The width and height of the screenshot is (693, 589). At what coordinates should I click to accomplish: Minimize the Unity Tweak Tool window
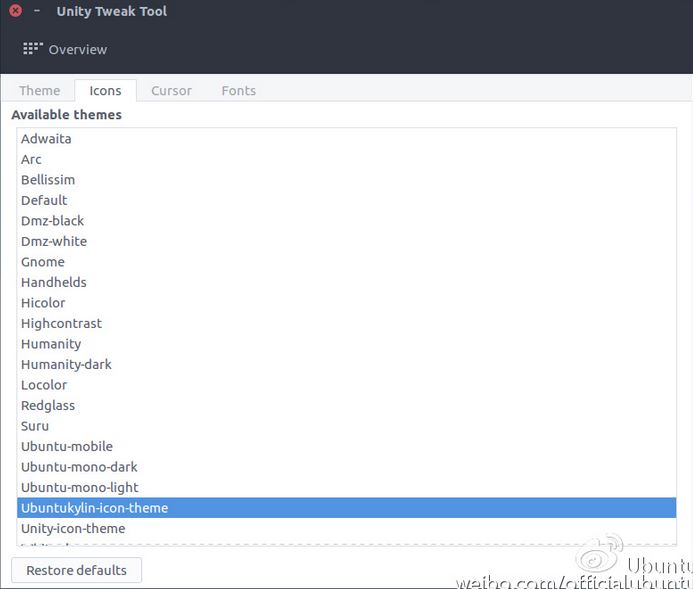(37, 11)
